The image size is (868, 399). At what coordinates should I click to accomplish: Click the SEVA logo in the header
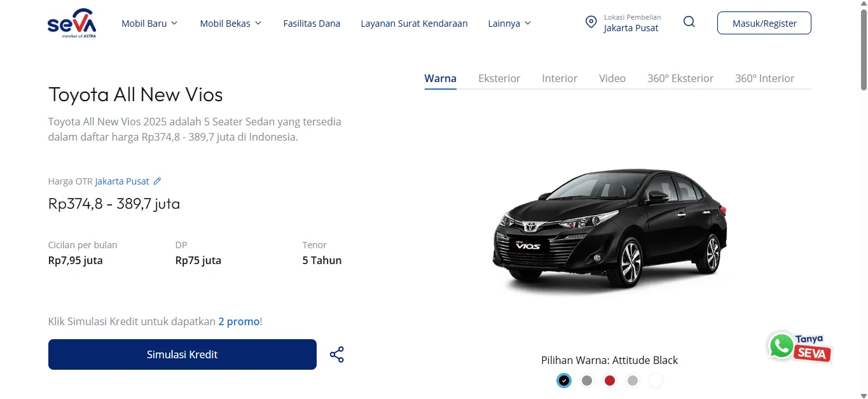tap(72, 23)
